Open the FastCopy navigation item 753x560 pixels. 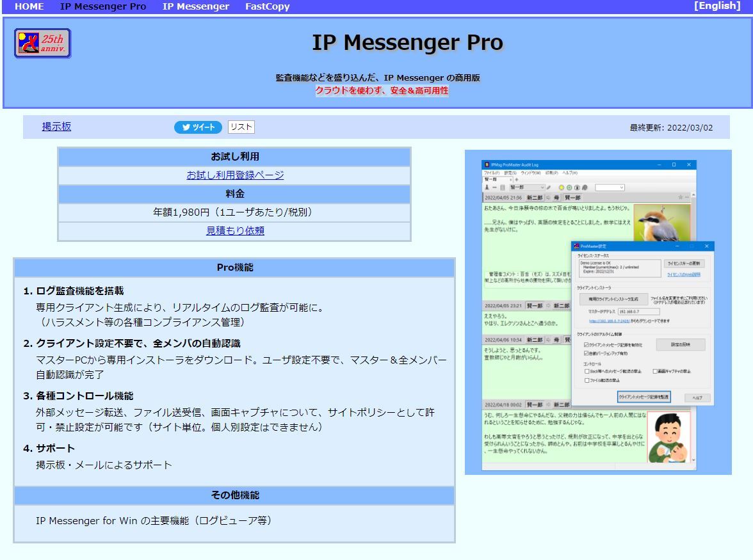268,6
